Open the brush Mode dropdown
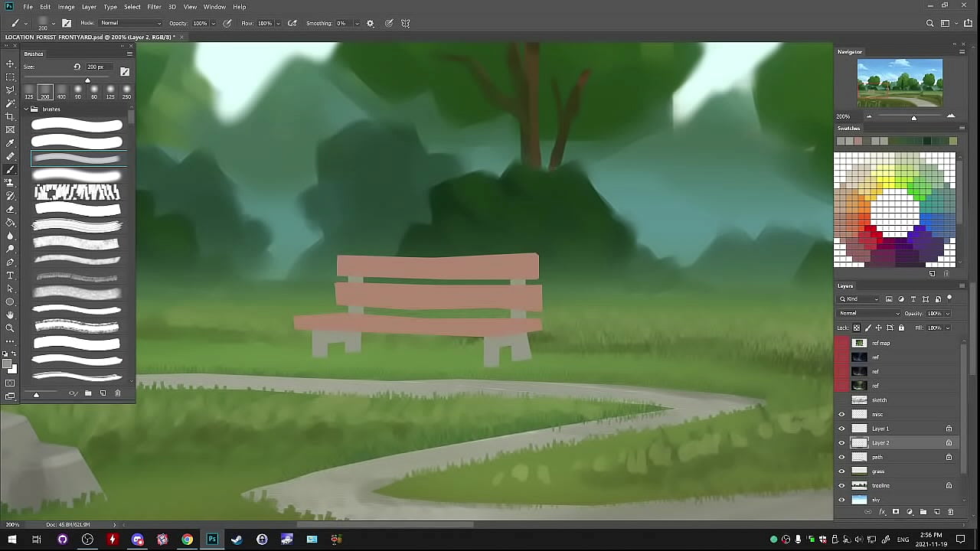 point(130,24)
